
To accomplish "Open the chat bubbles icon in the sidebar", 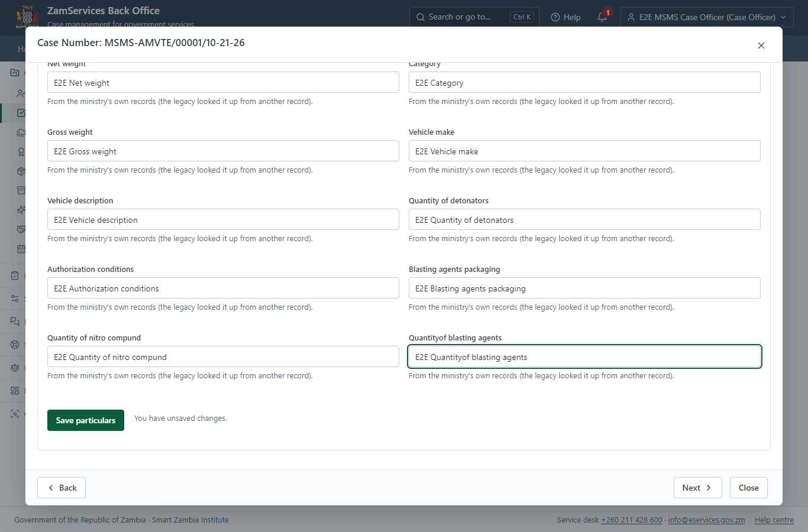I will (x=15, y=322).
